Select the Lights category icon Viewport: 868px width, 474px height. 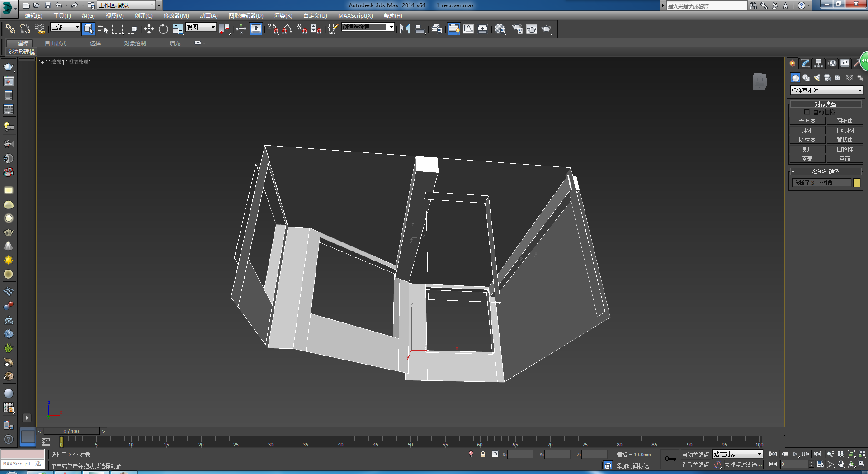(x=817, y=78)
